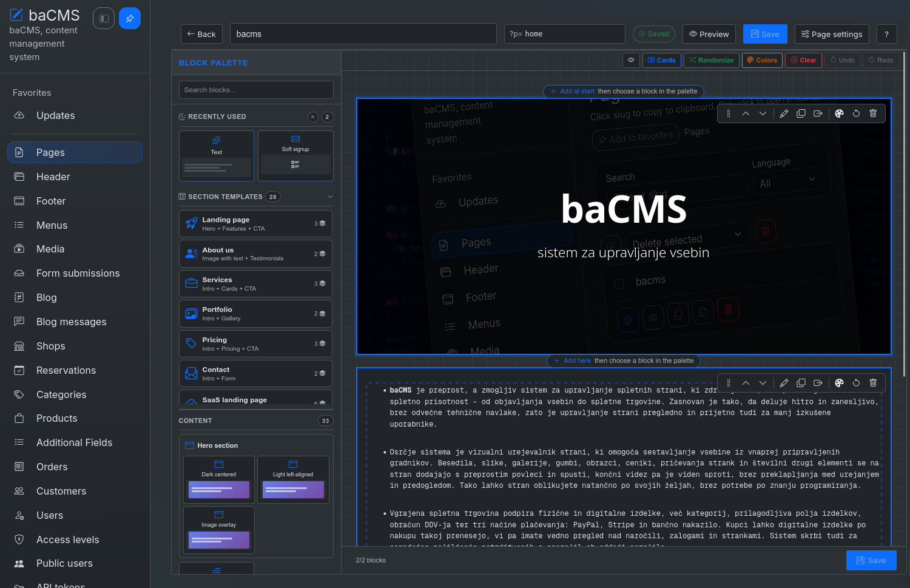Click the blue pin sidebar button
Image resolution: width=910 pixels, height=588 pixels.
(130, 18)
